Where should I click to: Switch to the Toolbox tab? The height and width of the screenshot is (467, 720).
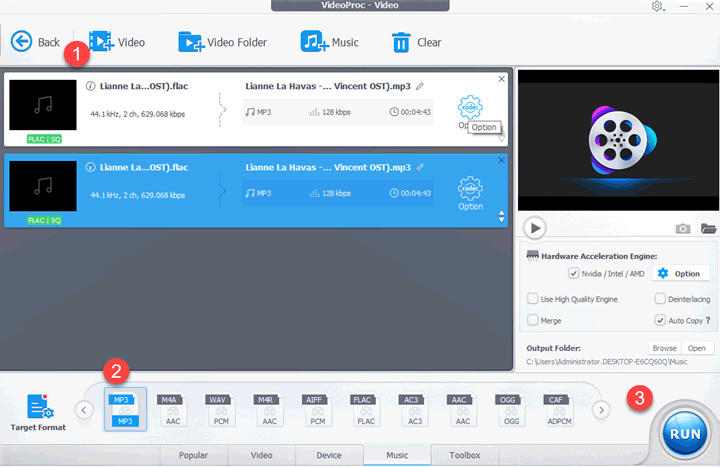pos(465,455)
